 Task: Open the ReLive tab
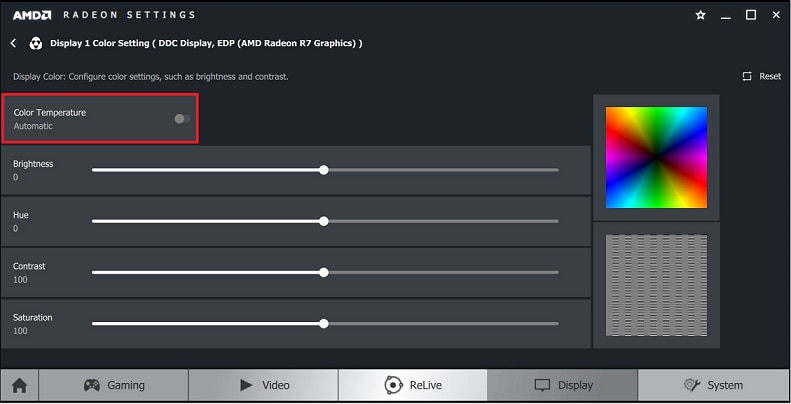pyautogui.click(x=413, y=385)
